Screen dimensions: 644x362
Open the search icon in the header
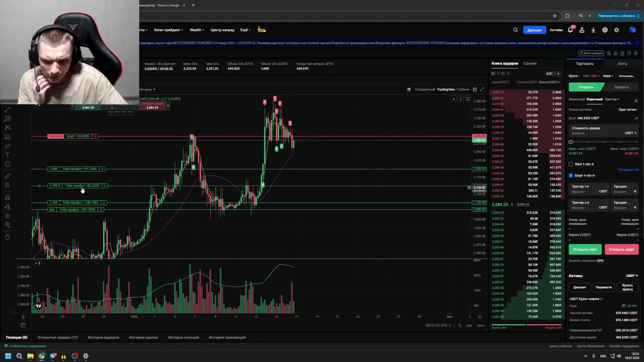click(x=515, y=30)
